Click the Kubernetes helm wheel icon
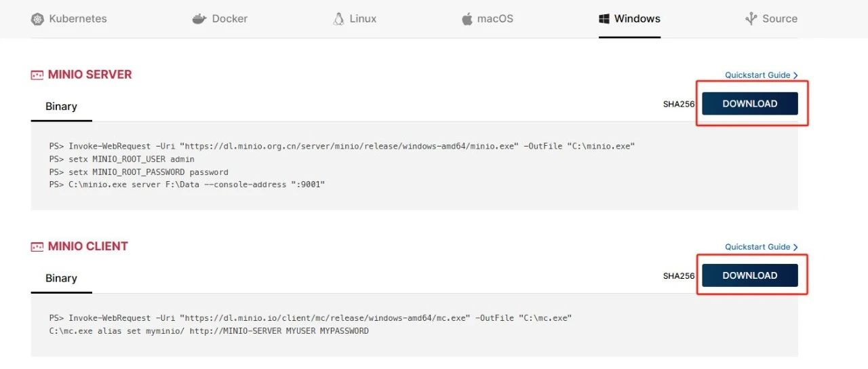The width and height of the screenshot is (868, 369). (38, 19)
